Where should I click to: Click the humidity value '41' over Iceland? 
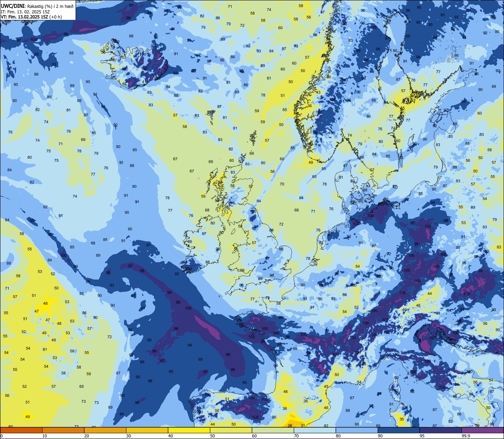144,82
